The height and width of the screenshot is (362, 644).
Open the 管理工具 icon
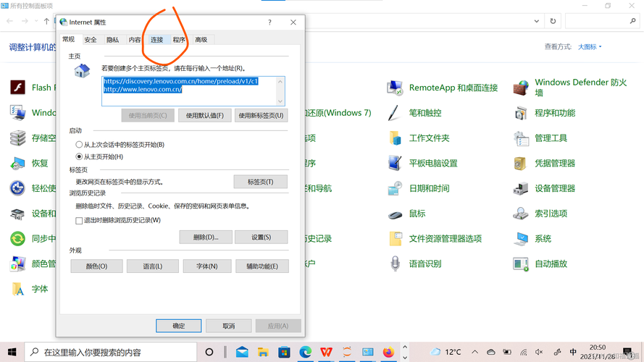click(x=521, y=138)
